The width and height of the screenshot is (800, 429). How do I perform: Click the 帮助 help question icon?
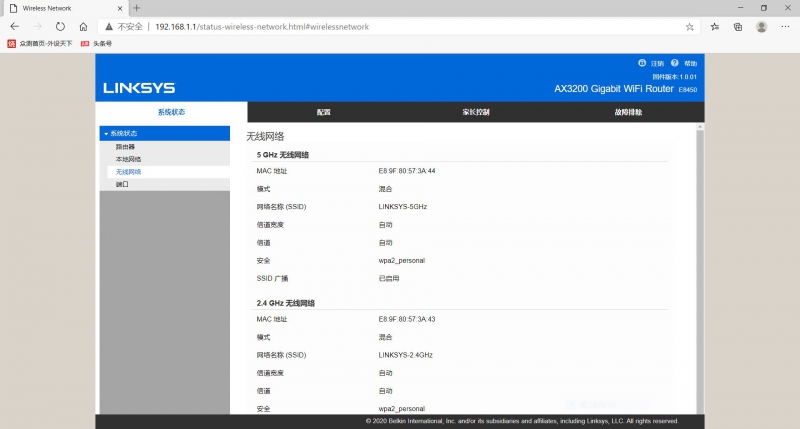(x=674, y=63)
